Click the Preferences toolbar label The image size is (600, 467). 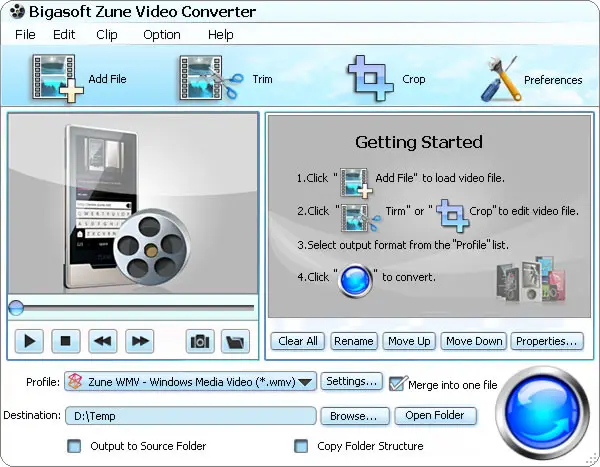point(553,80)
